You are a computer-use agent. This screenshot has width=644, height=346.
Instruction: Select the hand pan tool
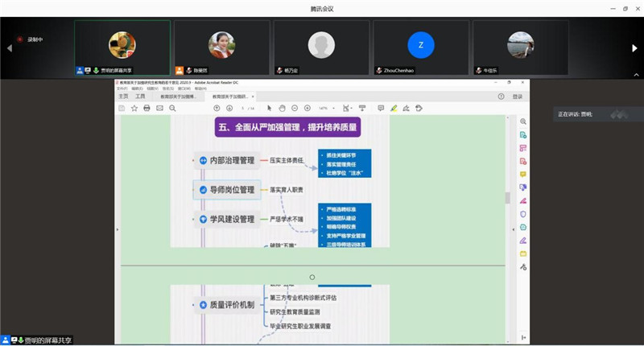282,108
